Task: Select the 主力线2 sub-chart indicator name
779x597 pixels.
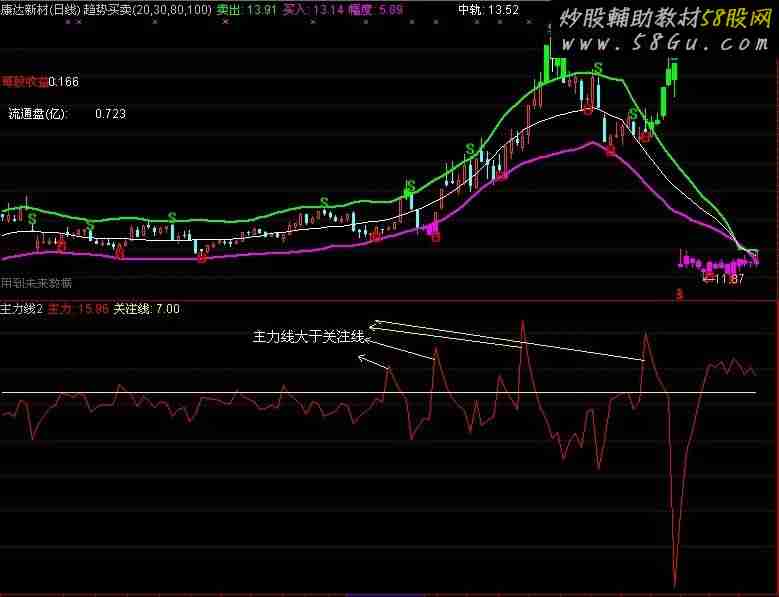Action: tap(22, 309)
